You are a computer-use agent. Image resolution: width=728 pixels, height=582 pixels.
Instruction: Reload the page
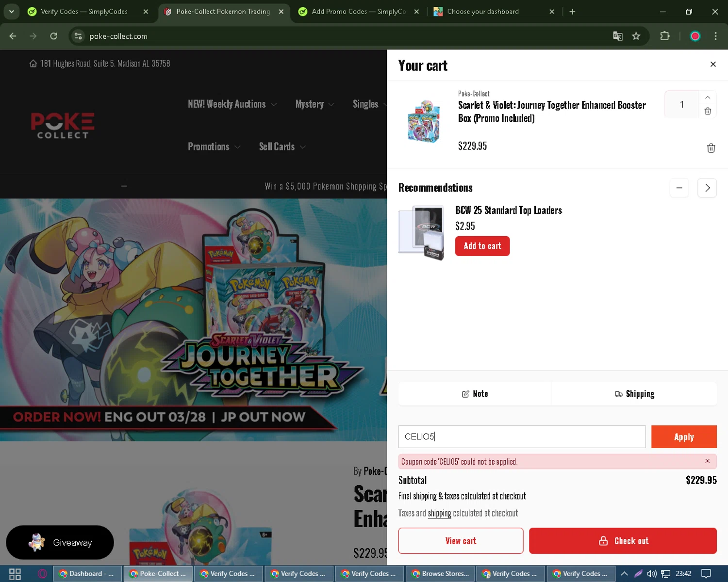point(53,36)
